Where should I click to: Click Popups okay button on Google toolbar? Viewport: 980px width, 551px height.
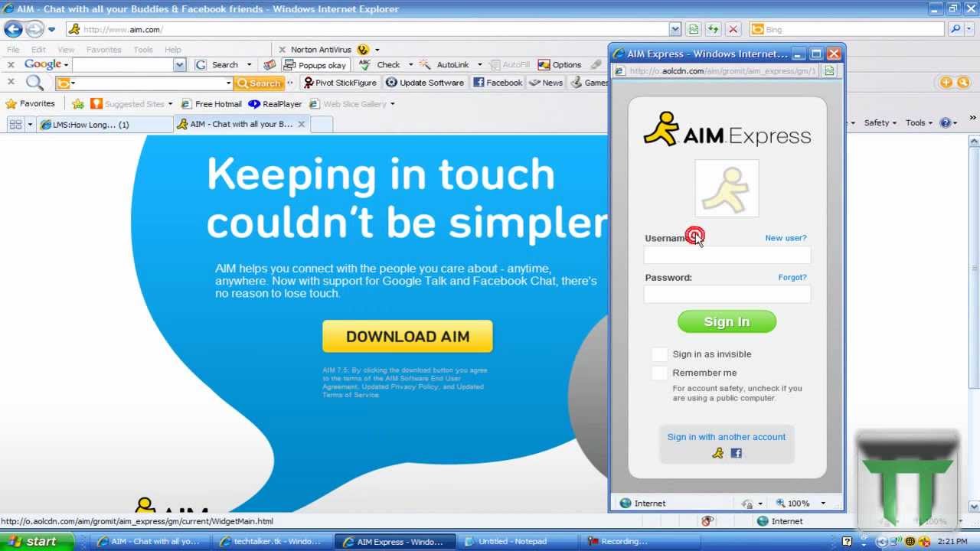315,65
